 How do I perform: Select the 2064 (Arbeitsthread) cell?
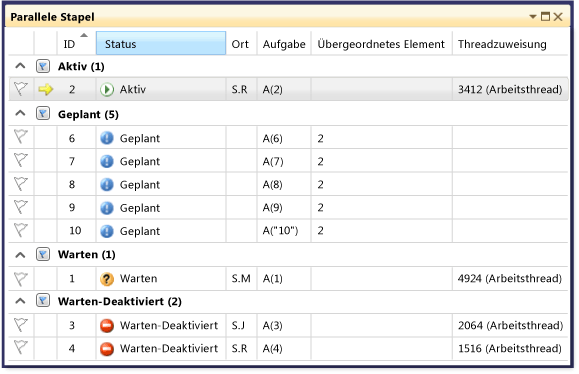pos(510,325)
